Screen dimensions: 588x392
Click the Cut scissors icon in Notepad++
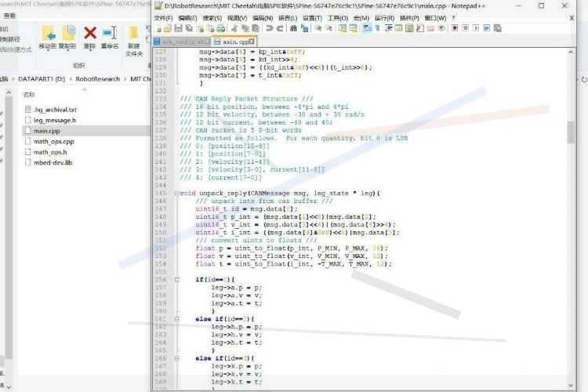click(x=234, y=28)
